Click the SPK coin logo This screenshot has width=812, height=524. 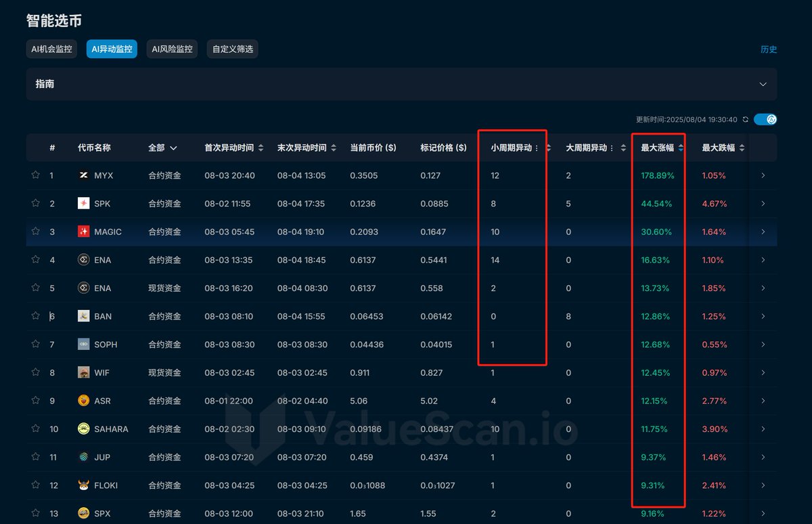click(83, 203)
